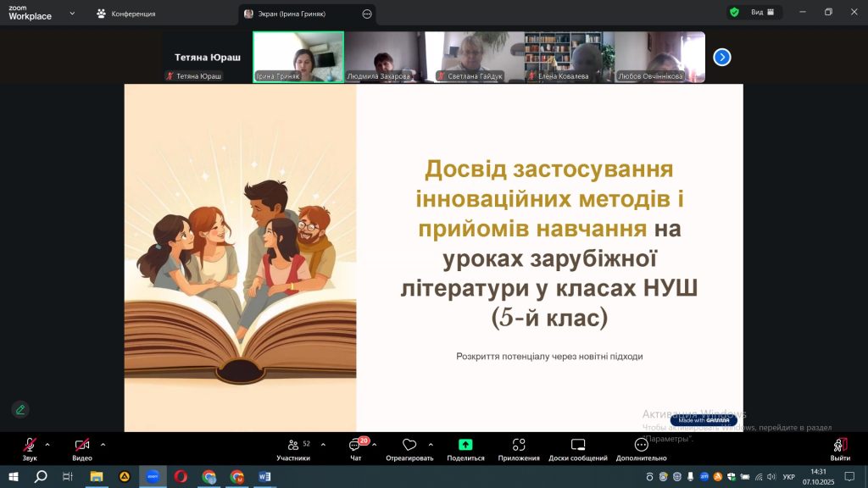The height and width of the screenshot is (488, 868).
Task: Expand audio options arrow next to Звук
Action: 47,444
